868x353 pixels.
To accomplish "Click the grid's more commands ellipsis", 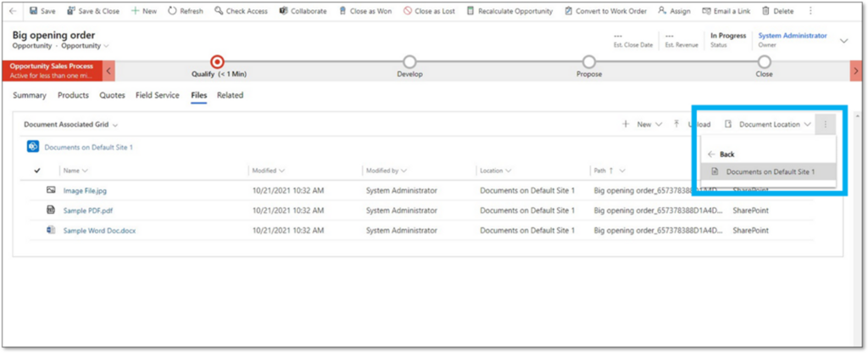I will click(825, 125).
